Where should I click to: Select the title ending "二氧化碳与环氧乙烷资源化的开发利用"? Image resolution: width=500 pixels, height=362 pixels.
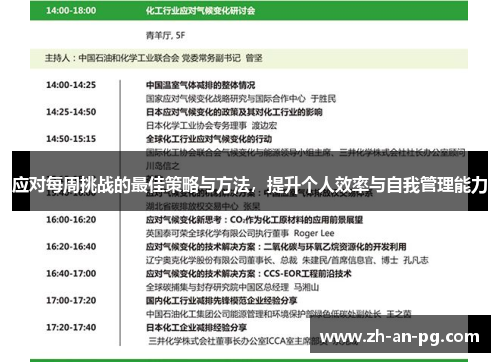(x=276, y=247)
